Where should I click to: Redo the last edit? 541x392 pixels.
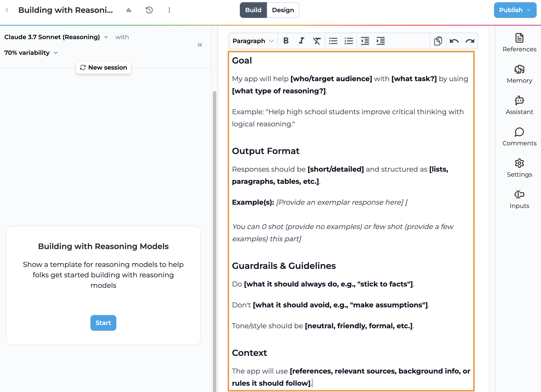pyautogui.click(x=470, y=41)
